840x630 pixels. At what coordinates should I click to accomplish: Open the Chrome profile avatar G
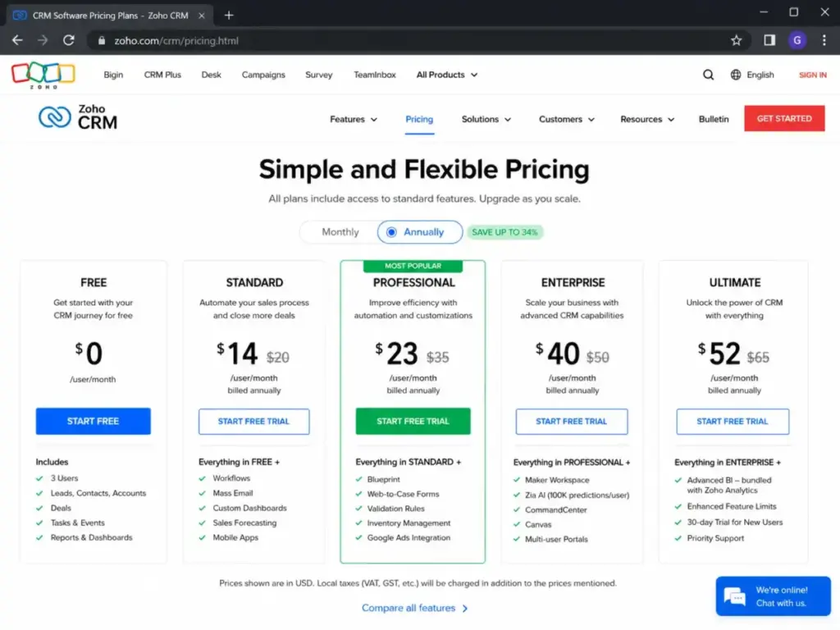click(x=797, y=40)
